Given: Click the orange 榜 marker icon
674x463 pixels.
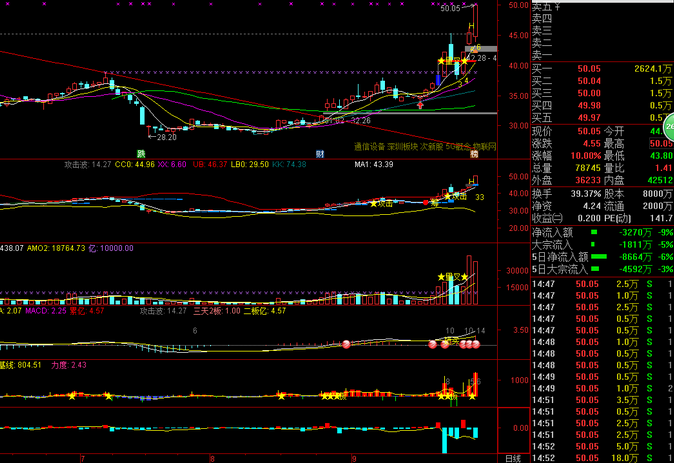Looking at the screenshot, I should (x=474, y=154).
